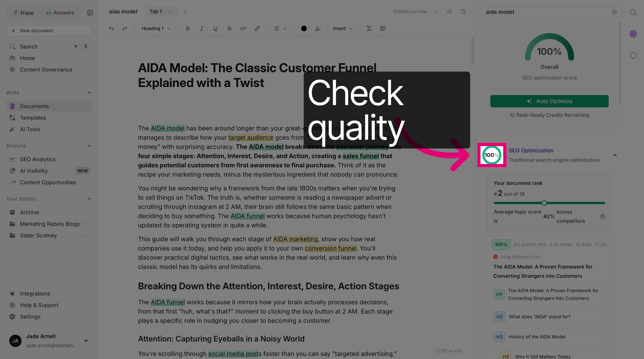Add a hyperlink with link icon
Screen dimensions: 644x359
[257, 29]
